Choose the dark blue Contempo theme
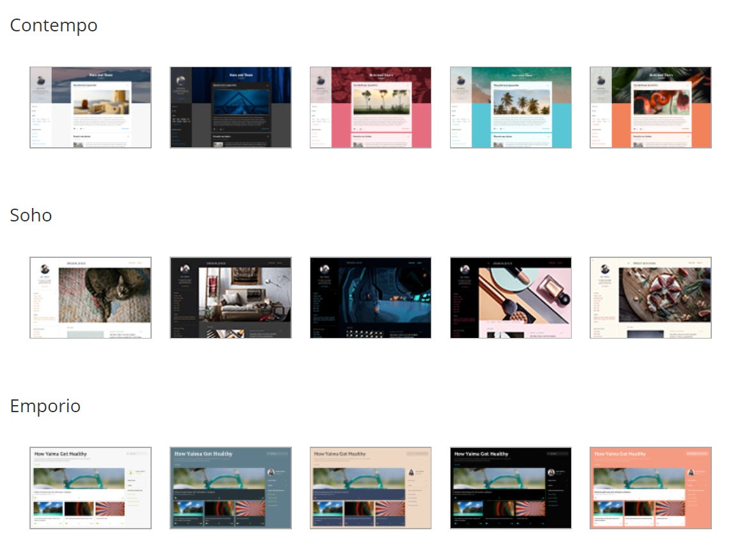Screen dimensions: 749x560 pos(230,108)
